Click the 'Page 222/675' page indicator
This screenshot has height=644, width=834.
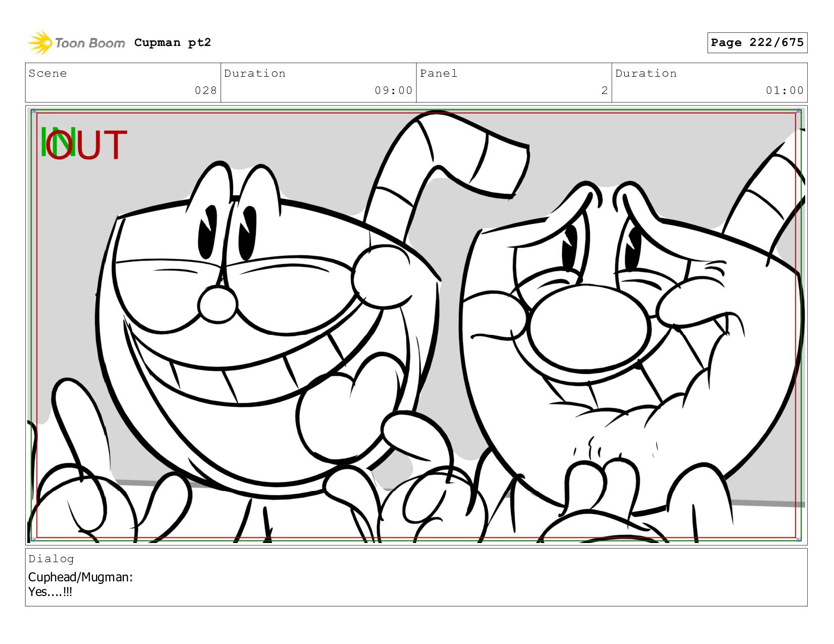(x=757, y=42)
